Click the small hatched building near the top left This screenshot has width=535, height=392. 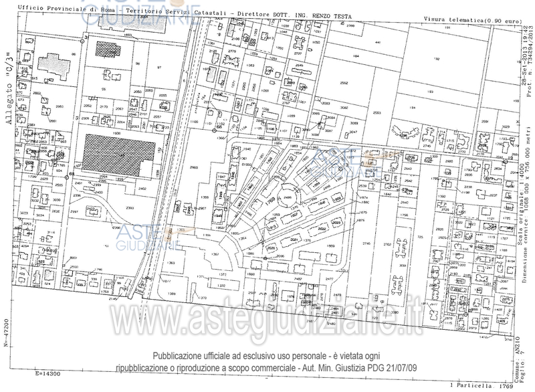tap(106, 48)
